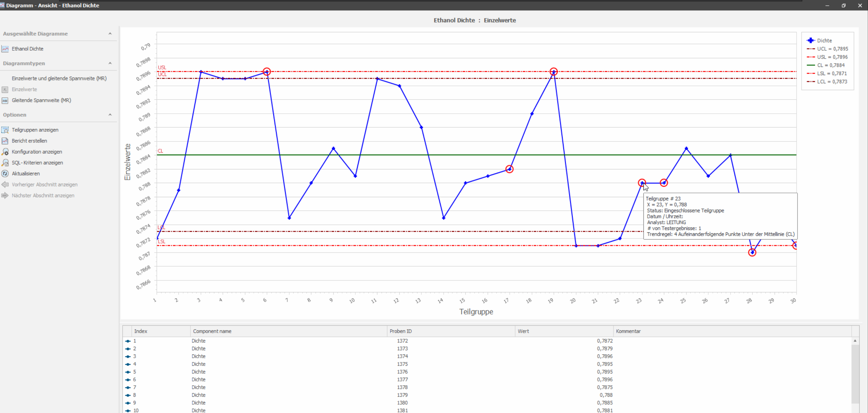
Task: Click the Aktualisieren refresh icon
Action: coord(5,174)
